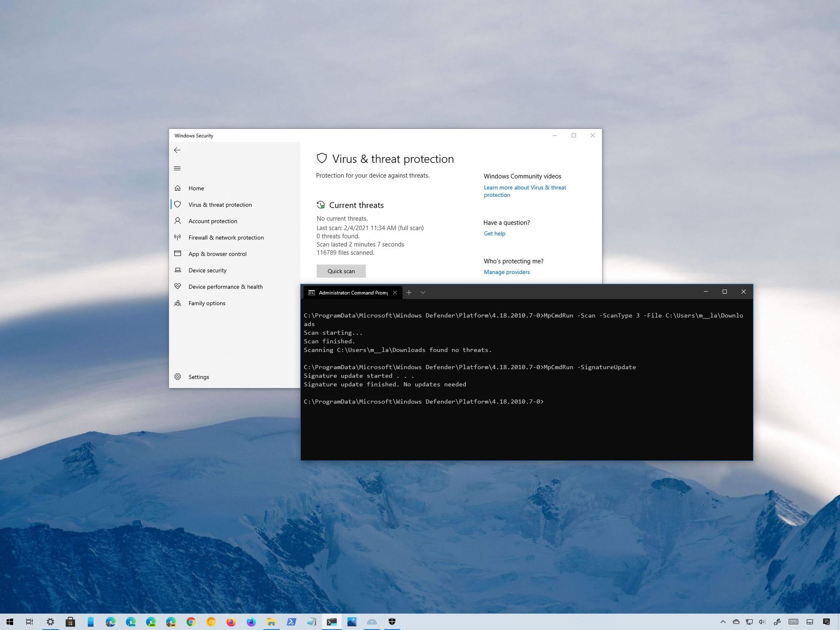Select Home in Windows Security navigation
Screen dimensions: 840x630
click(196, 188)
